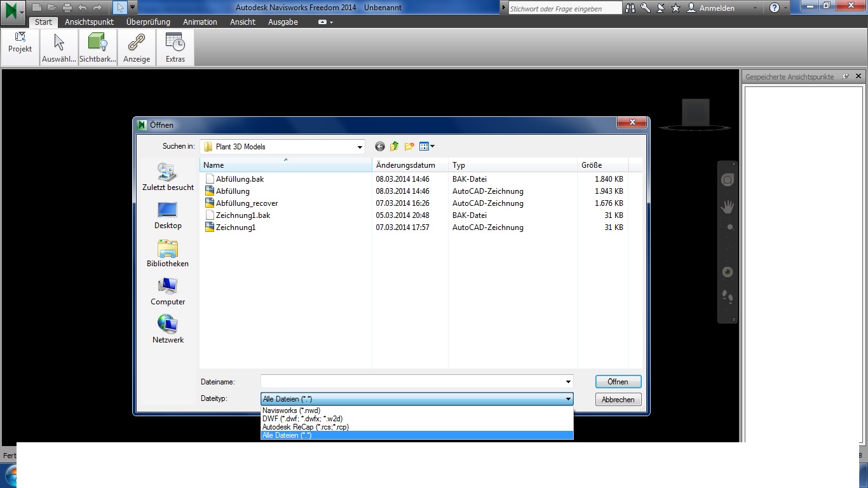
Task: Switch to the Ausgabe ribbon tab
Action: click(x=283, y=22)
